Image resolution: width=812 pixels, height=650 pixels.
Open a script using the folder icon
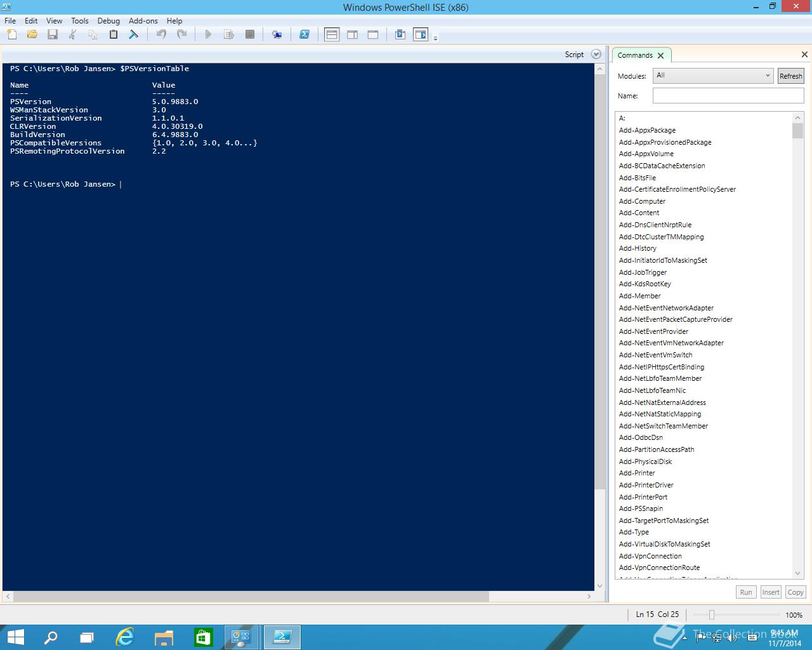[x=32, y=35]
